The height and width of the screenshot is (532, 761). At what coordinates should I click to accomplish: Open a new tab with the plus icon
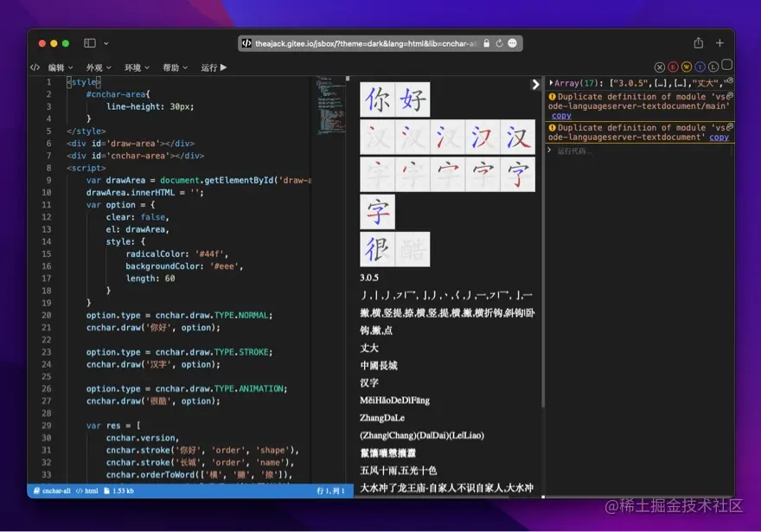(719, 43)
